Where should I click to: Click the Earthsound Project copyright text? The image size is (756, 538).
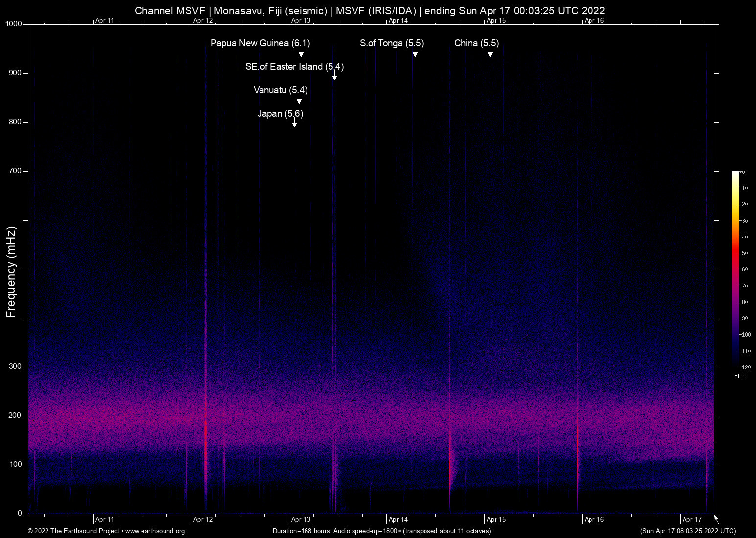tap(73, 531)
